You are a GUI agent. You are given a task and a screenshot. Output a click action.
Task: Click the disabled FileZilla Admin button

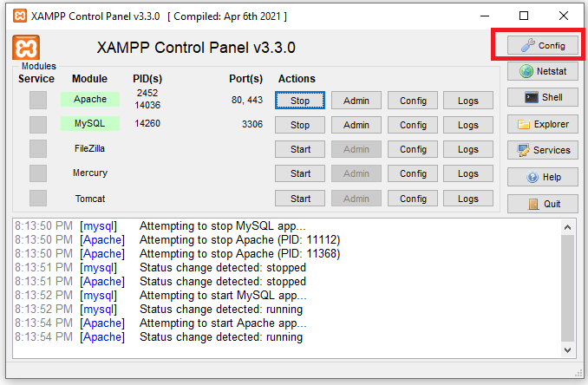pyautogui.click(x=356, y=149)
